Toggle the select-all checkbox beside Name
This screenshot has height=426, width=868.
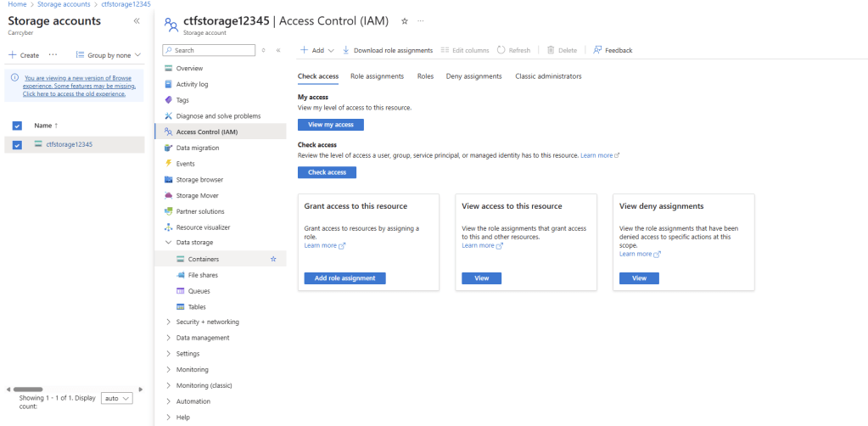(17, 126)
